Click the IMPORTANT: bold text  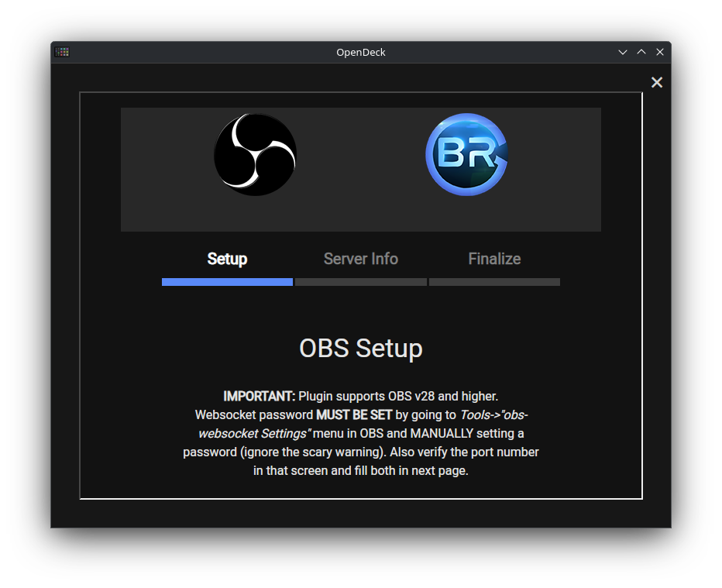(259, 397)
